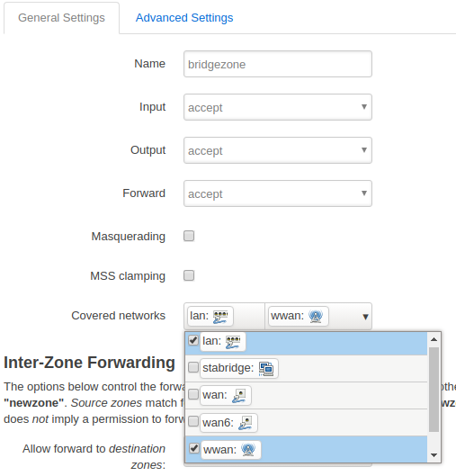Click the lan network icon in dropdown list
The height and width of the screenshot is (476, 456).
point(233,342)
